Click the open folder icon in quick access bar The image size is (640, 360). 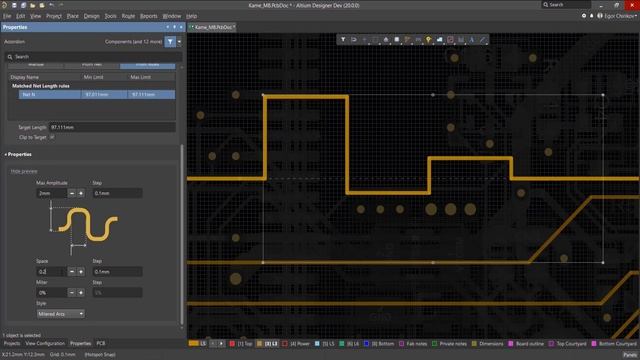click(x=32, y=5)
